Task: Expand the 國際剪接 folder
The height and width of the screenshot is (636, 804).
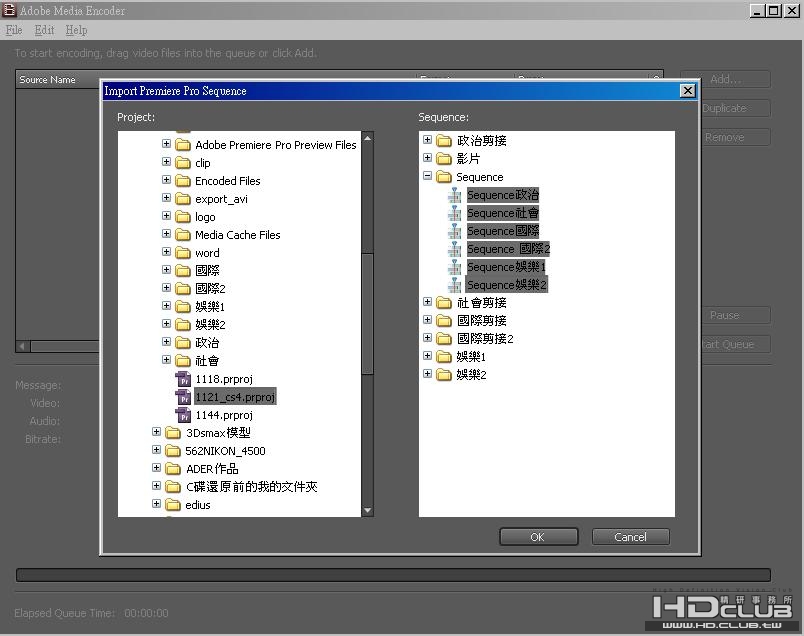Action: coord(428,320)
